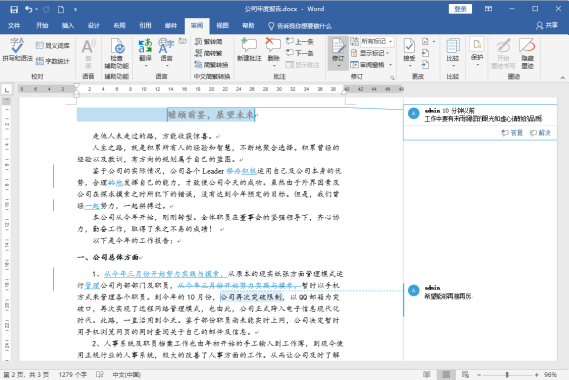The height and width of the screenshot is (380, 569).
Task: Show 字数统计 word count
Action: 53,61
